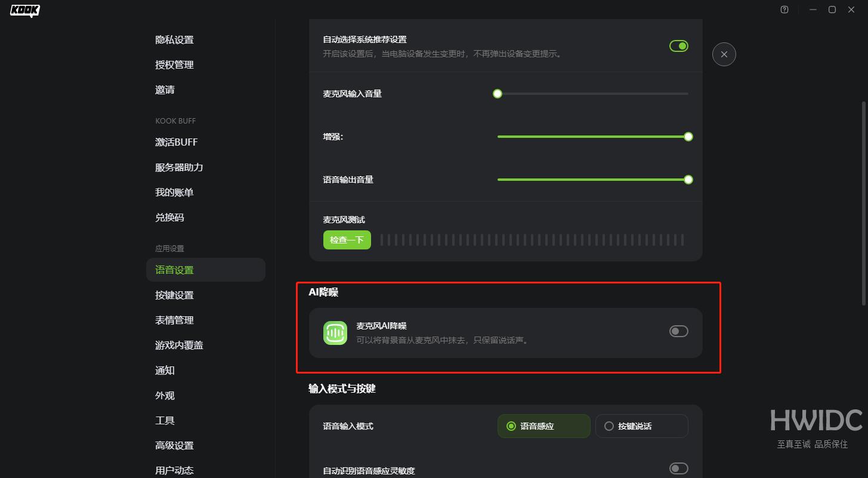Open 隐私设置 in sidebar
Image resolution: width=868 pixels, height=478 pixels.
pyautogui.click(x=206, y=40)
